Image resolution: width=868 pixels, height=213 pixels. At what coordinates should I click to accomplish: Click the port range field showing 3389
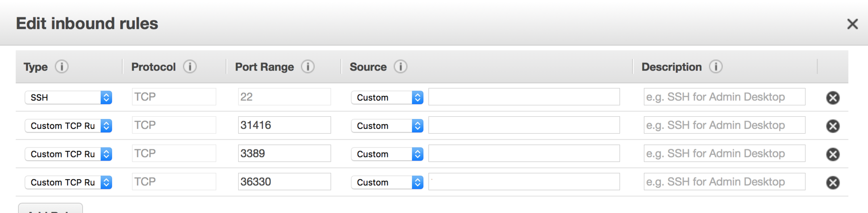(x=284, y=154)
